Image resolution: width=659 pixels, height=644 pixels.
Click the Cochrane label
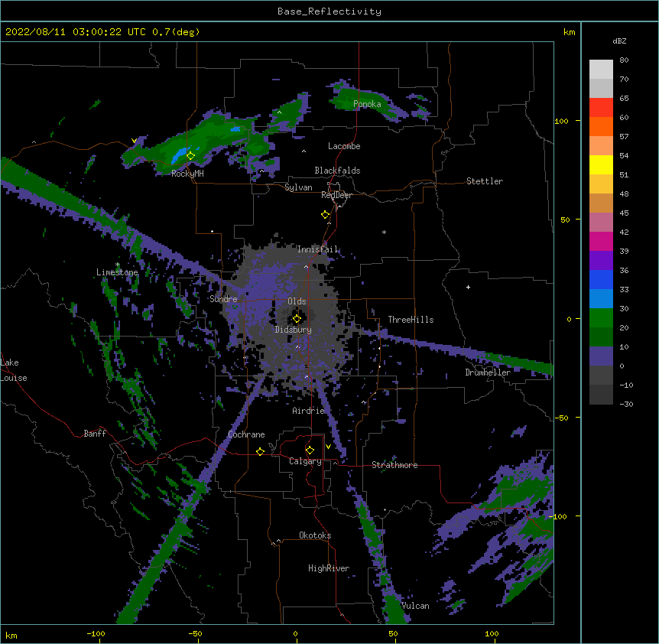pyautogui.click(x=246, y=434)
